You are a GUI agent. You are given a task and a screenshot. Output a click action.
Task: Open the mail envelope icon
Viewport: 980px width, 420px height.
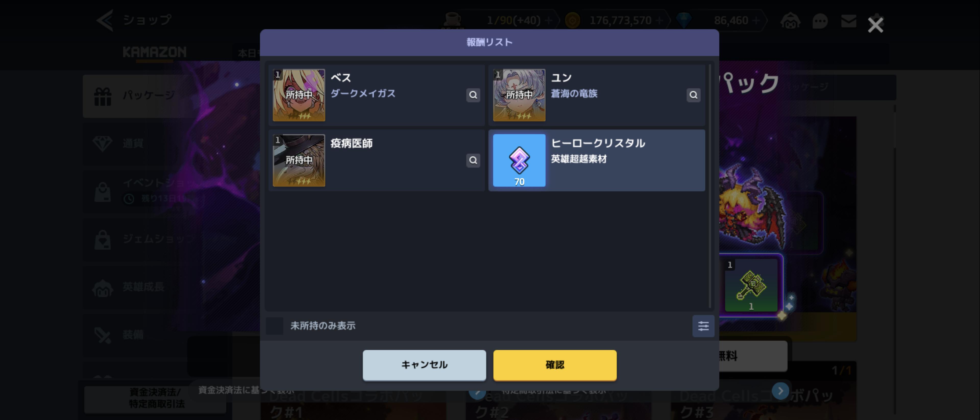[848, 21]
